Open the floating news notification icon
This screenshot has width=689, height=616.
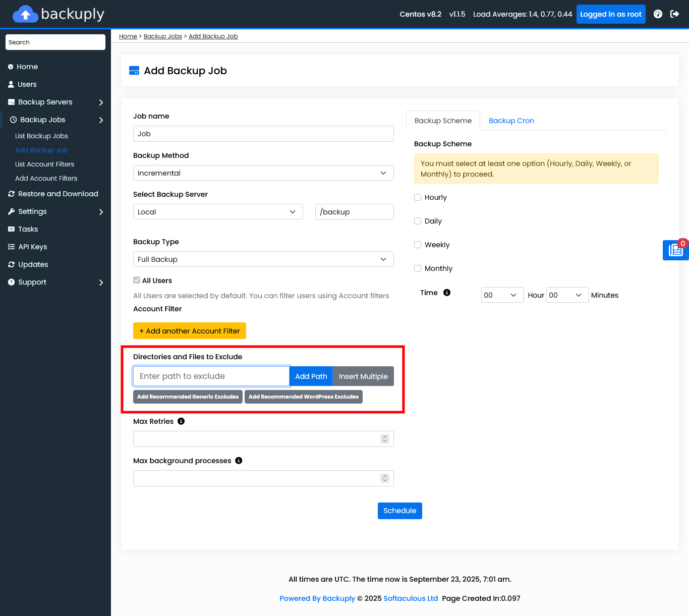click(675, 250)
